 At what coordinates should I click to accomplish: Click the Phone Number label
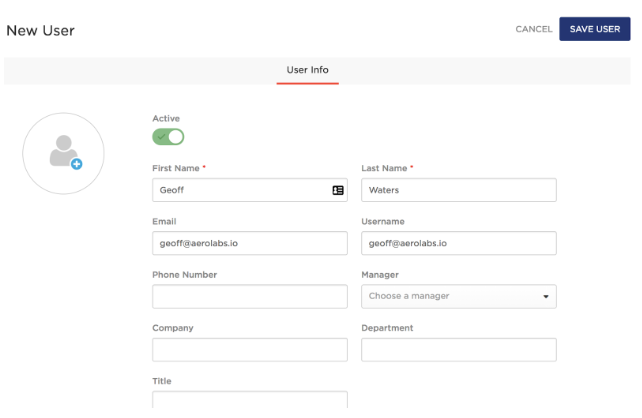185,275
